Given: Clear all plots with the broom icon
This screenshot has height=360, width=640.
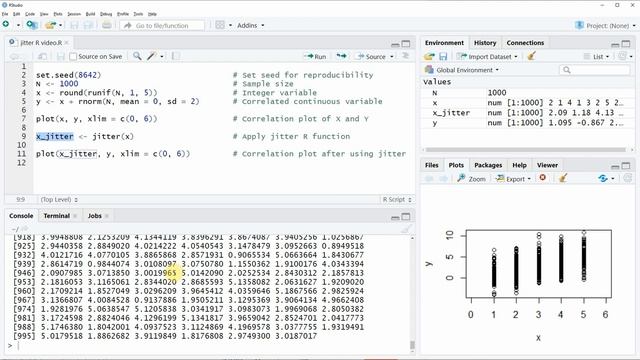Looking at the screenshot, I should click(563, 178).
